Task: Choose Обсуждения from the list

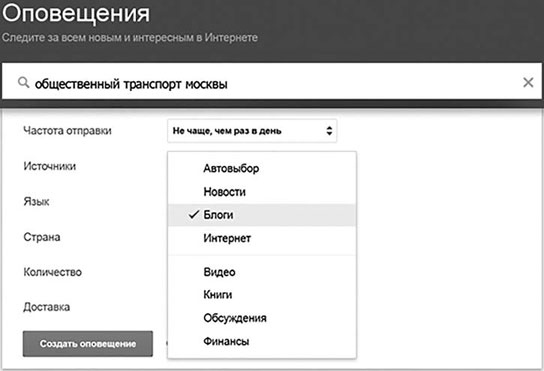Action: 262,318
